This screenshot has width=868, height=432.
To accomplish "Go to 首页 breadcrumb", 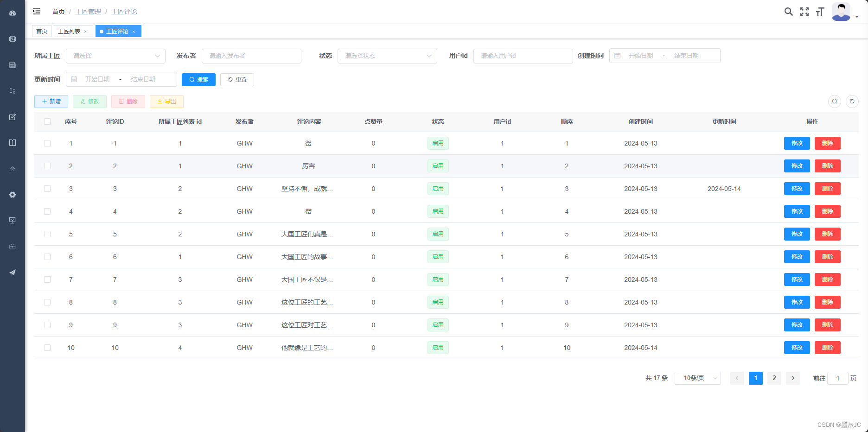I will (x=58, y=12).
